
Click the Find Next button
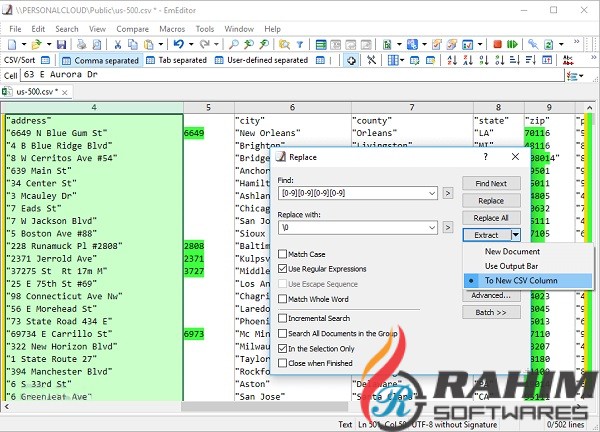pos(491,183)
